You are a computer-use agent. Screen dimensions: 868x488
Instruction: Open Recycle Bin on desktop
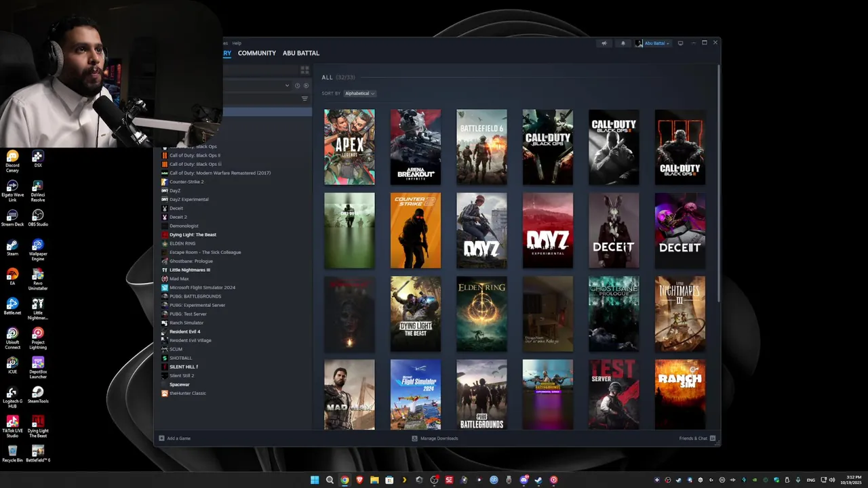pos(12,453)
